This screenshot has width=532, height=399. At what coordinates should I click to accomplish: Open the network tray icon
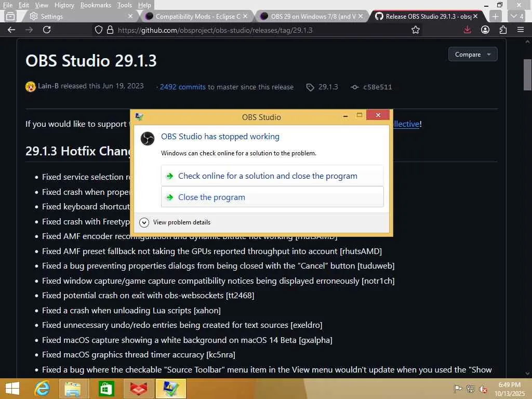[470, 389]
